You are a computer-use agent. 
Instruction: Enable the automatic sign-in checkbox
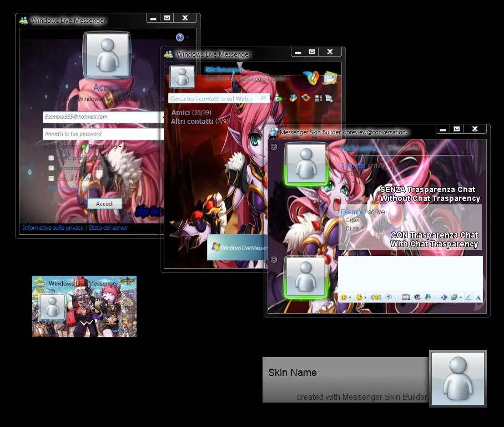point(51,178)
